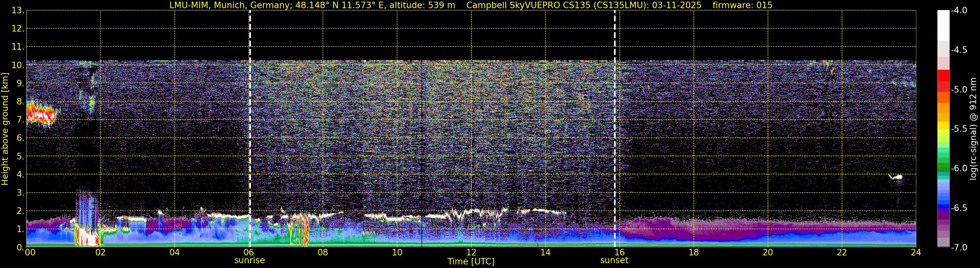Click the red cloud layer near 7 km at 00 UTC
The image size is (980, 268).
point(40,114)
